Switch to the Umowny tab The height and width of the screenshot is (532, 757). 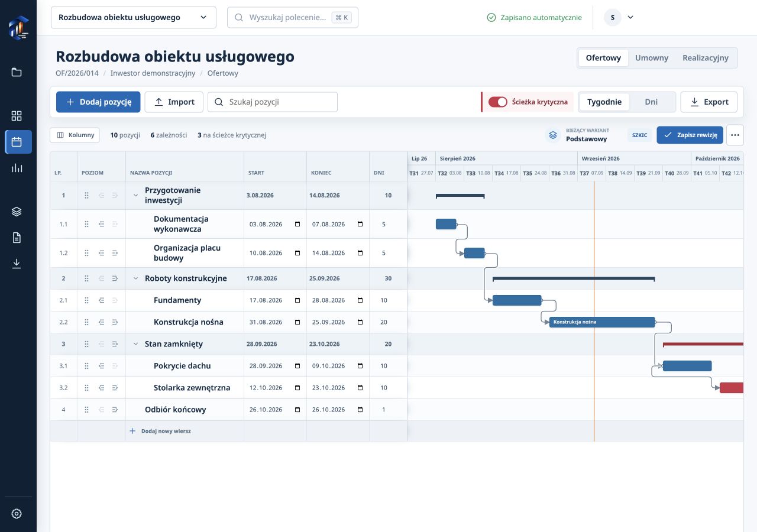[x=652, y=58]
